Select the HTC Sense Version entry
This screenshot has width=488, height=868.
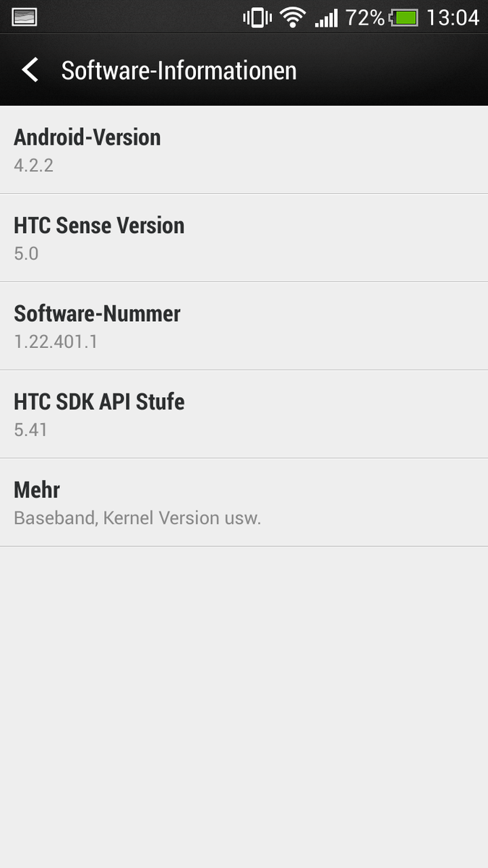pyautogui.click(x=244, y=238)
